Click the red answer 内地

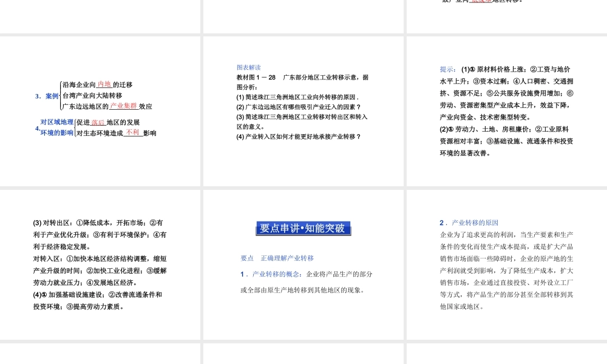[x=104, y=84]
